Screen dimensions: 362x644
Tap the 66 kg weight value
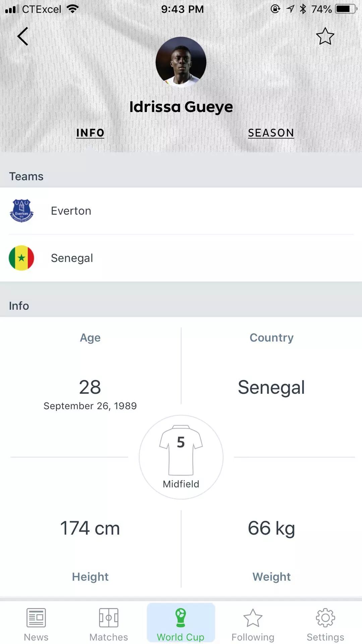coord(271,528)
